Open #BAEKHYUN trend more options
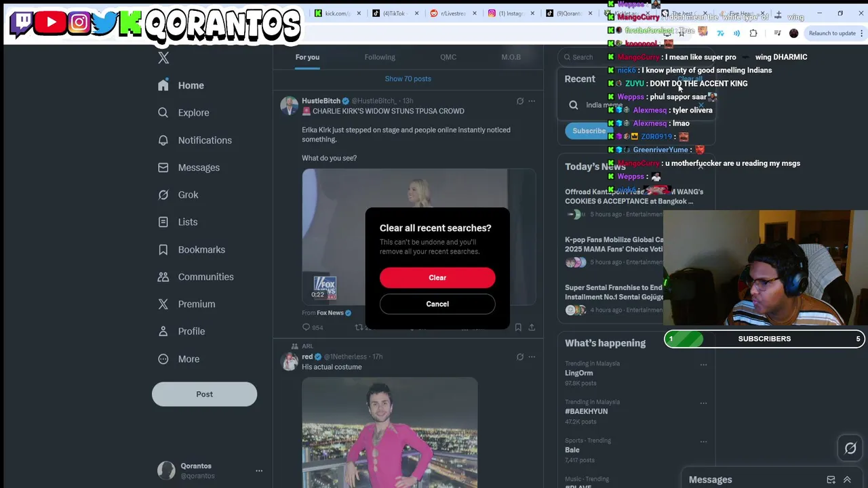Screen dimensions: 868x488 pos(703,403)
